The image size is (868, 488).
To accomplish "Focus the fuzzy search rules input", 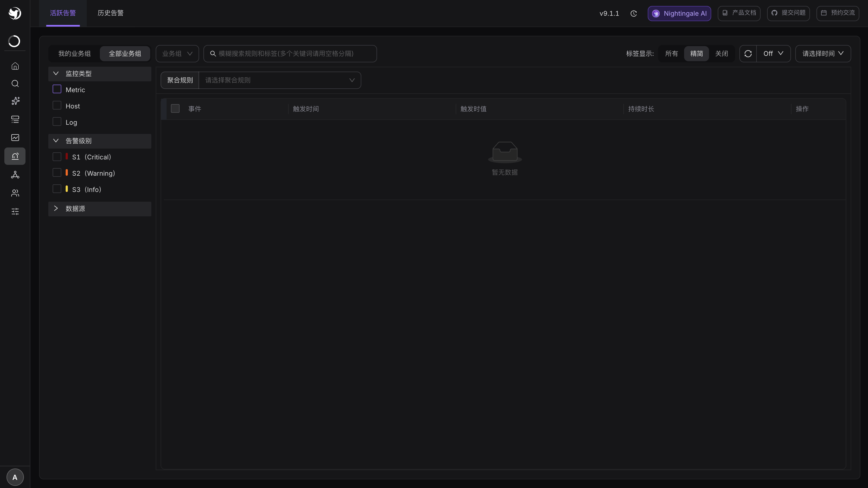I will coord(290,54).
